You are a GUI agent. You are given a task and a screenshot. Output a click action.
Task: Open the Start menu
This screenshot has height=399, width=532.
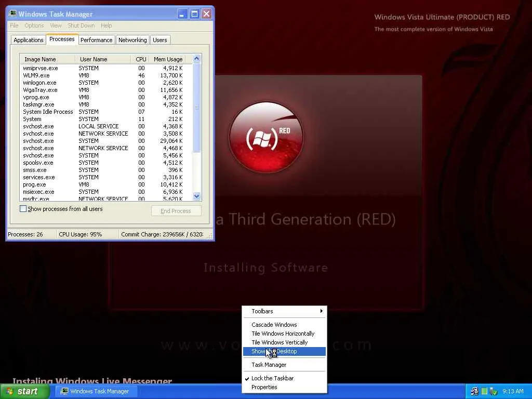pos(25,391)
